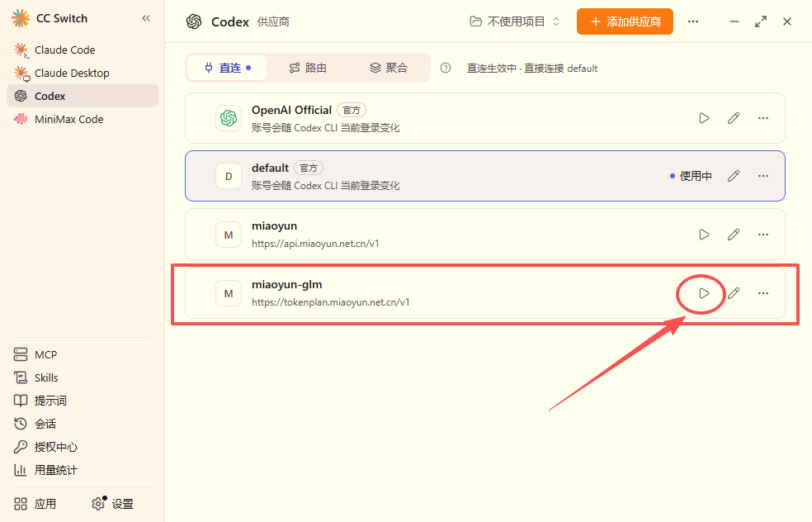Click the 官方 badge on OpenAI Official
812x522 pixels.
pos(352,110)
